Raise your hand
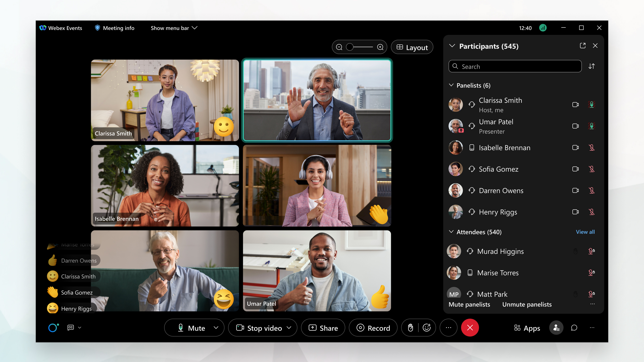Image resolution: width=644 pixels, height=362 pixels. 410,328
